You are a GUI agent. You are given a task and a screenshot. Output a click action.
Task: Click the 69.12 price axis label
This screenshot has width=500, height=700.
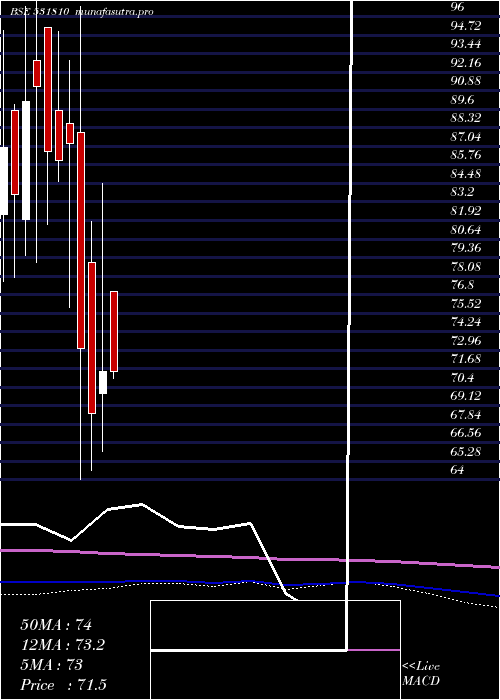[x=466, y=396]
